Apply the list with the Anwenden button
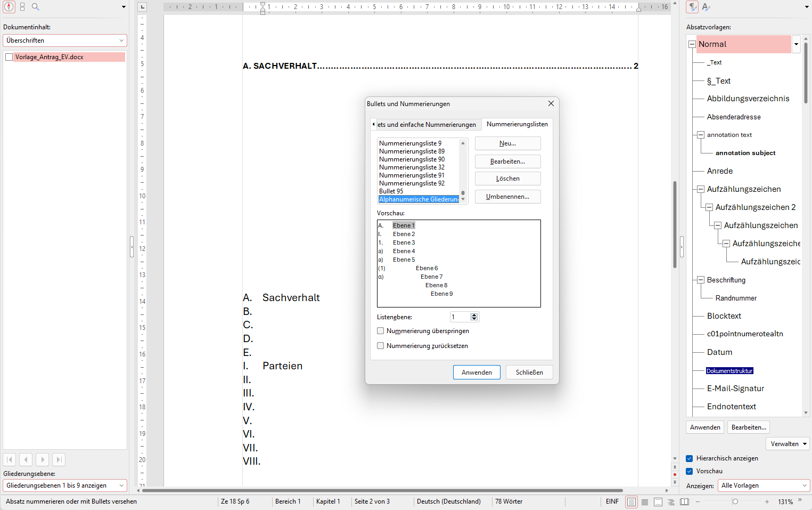This screenshot has width=812, height=510. (x=477, y=372)
